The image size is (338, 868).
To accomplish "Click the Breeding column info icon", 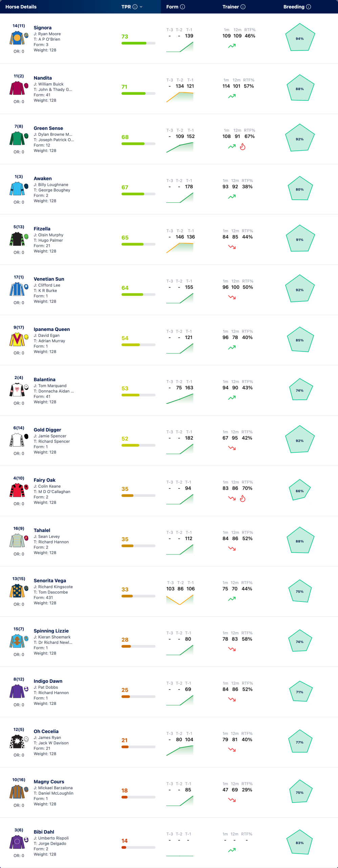I will (308, 7).
